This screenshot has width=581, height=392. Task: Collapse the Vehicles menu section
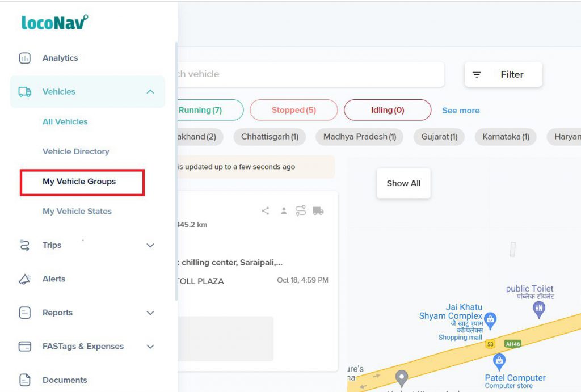(150, 92)
